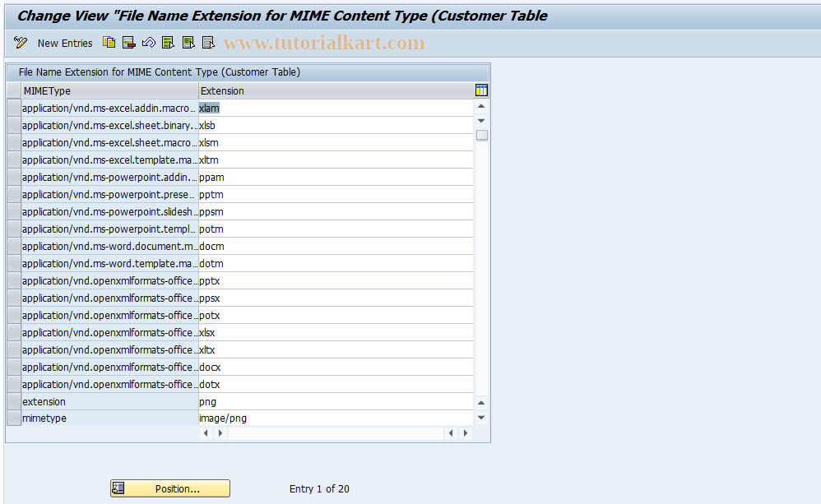
Task: Select row for docm extension
Action: pos(14,246)
